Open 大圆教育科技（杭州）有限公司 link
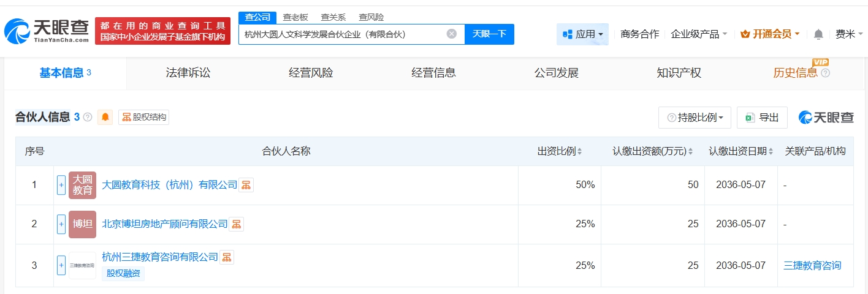 169,185
